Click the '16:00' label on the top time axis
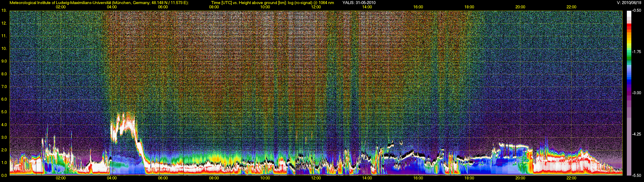The image size is (644, 182). coord(418,7)
